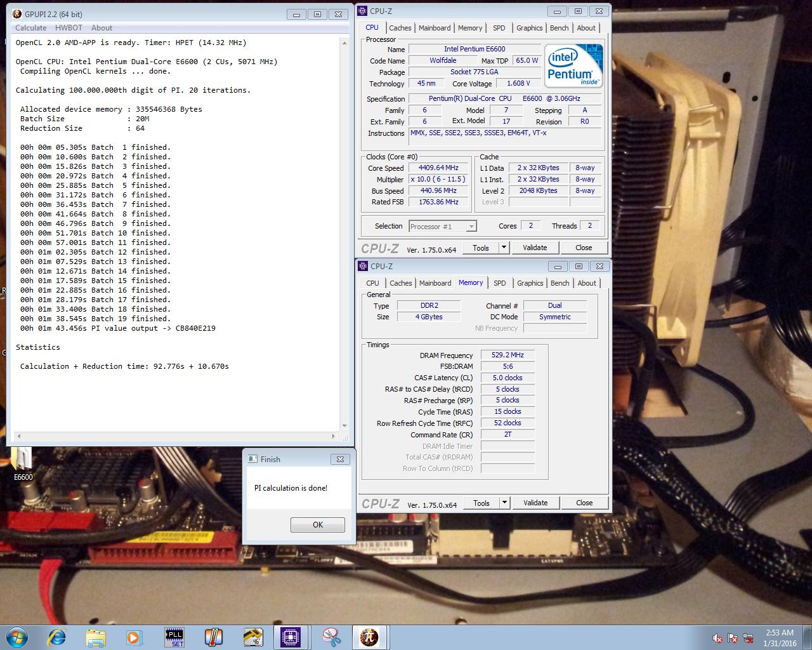Open Windows Media Player from taskbar
This screenshot has width=812, height=650.
click(x=134, y=637)
